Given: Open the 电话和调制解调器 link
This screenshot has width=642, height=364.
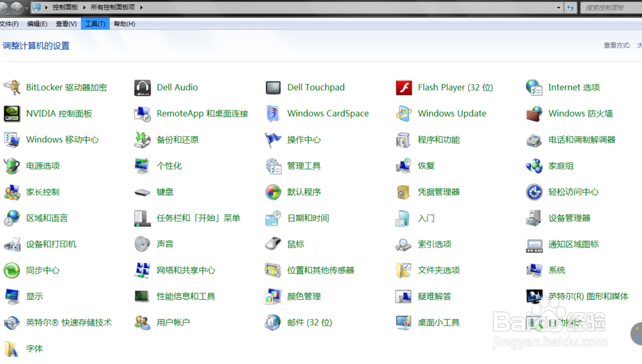Looking at the screenshot, I should pos(582,139).
